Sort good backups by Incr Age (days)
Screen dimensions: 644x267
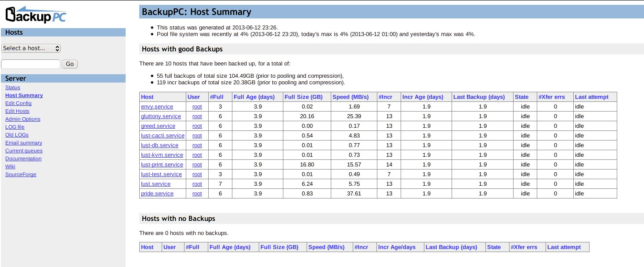point(423,97)
